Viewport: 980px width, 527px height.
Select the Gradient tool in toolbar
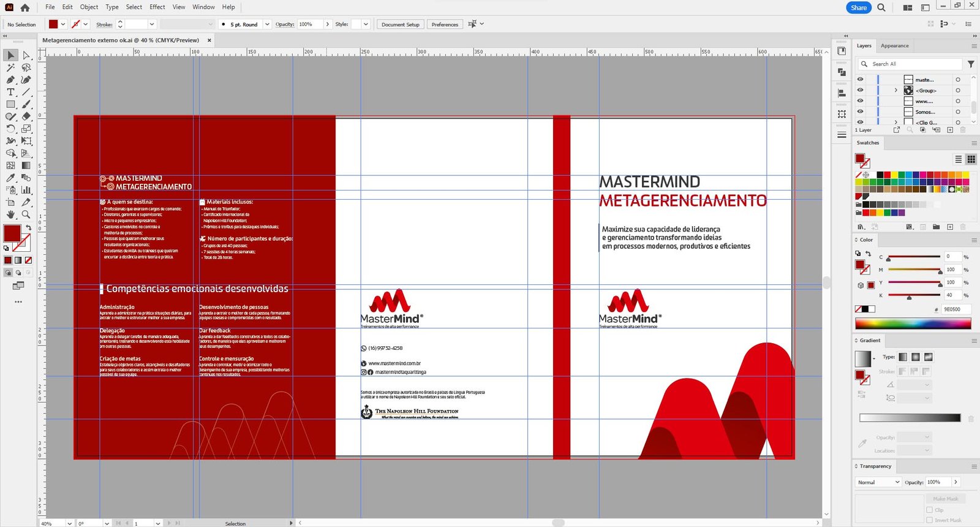[26, 165]
